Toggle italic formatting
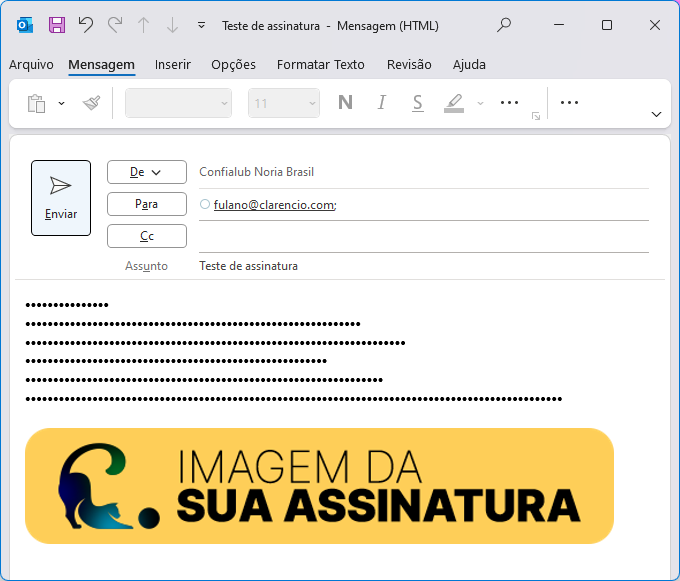 [382, 103]
